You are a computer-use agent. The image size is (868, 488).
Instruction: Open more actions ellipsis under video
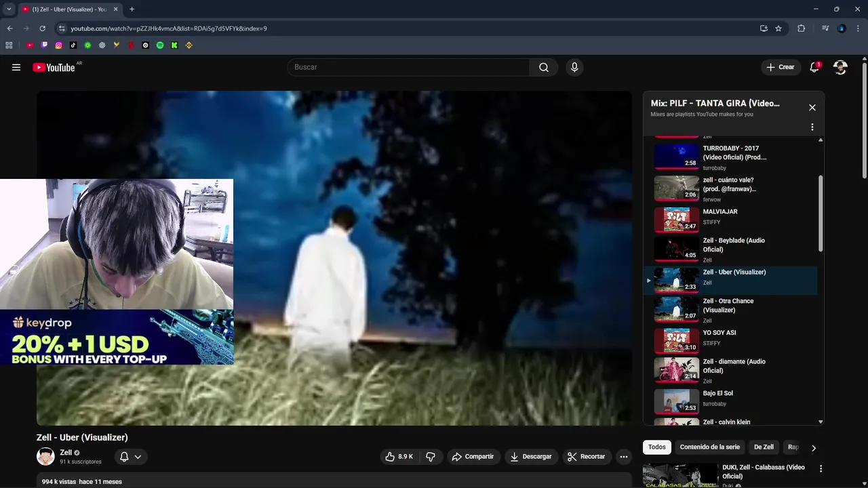point(624,457)
